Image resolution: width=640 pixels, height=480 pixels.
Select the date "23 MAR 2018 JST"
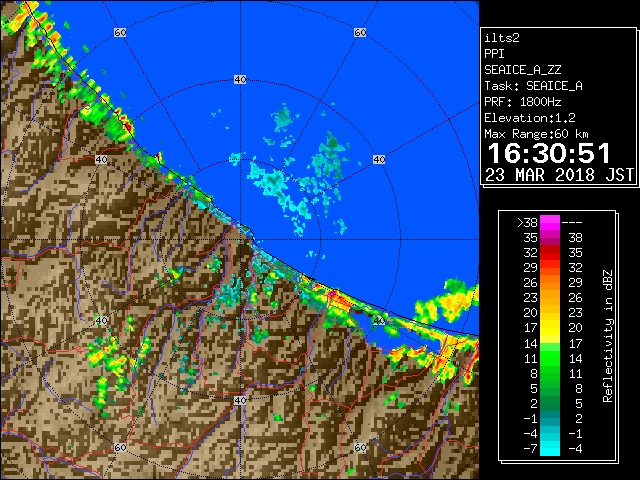(x=560, y=175)
